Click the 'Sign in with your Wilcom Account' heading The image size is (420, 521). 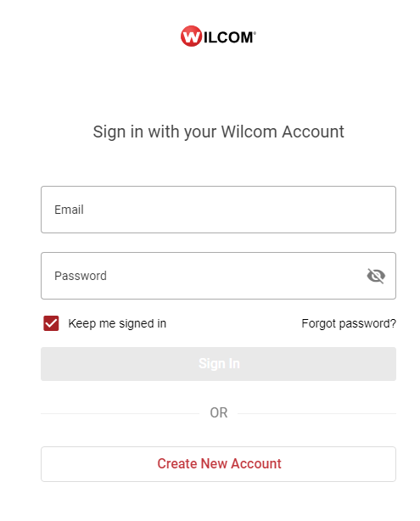(x=218, y=132)
